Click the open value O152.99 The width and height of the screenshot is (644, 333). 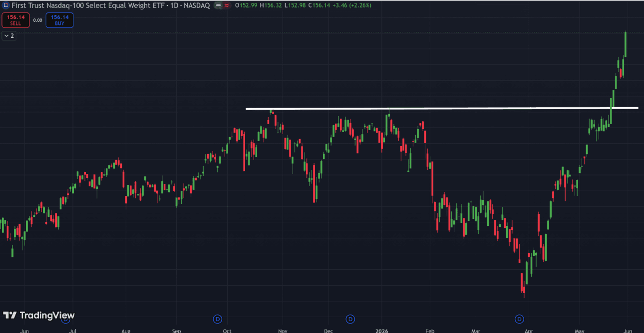click(246, 5)
